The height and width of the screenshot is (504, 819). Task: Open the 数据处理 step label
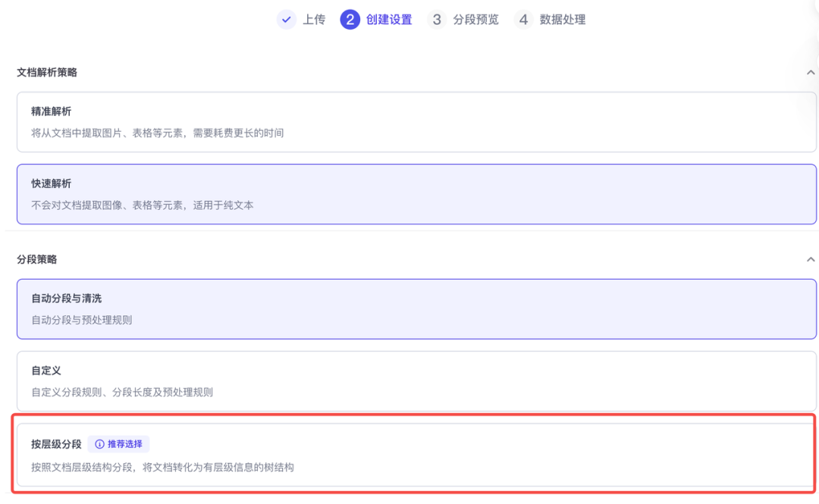pos(562,20)
